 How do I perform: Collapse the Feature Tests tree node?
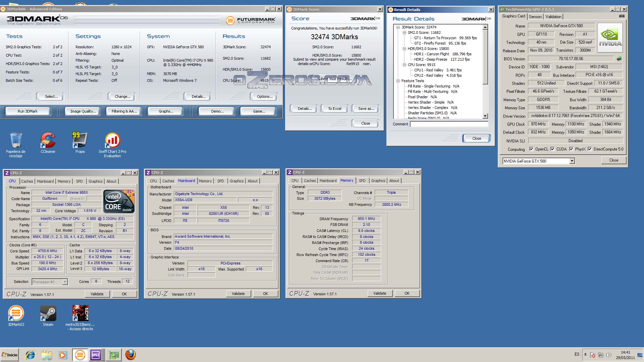coord(398,81)
